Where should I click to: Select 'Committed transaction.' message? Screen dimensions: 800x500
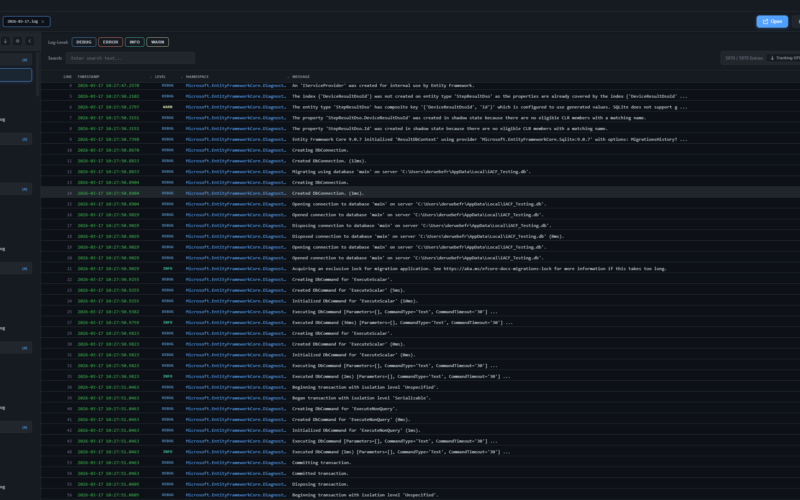[320, 473]
